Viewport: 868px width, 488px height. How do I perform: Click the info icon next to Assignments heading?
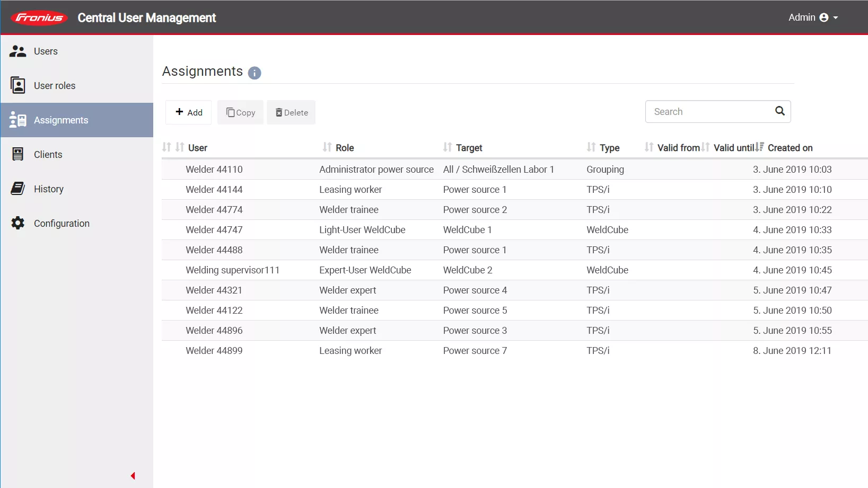[254, 73]
